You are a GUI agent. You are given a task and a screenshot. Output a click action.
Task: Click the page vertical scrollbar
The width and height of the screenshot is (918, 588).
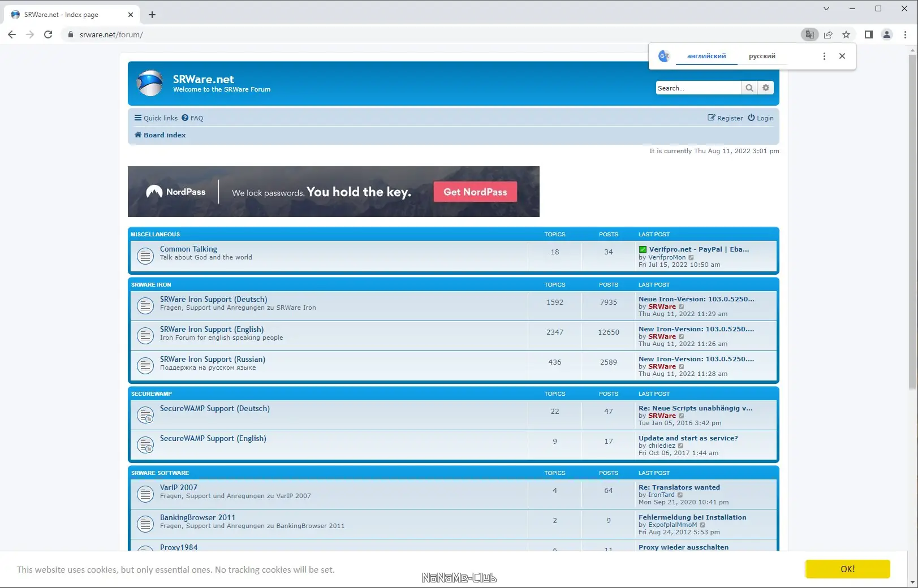912,223
